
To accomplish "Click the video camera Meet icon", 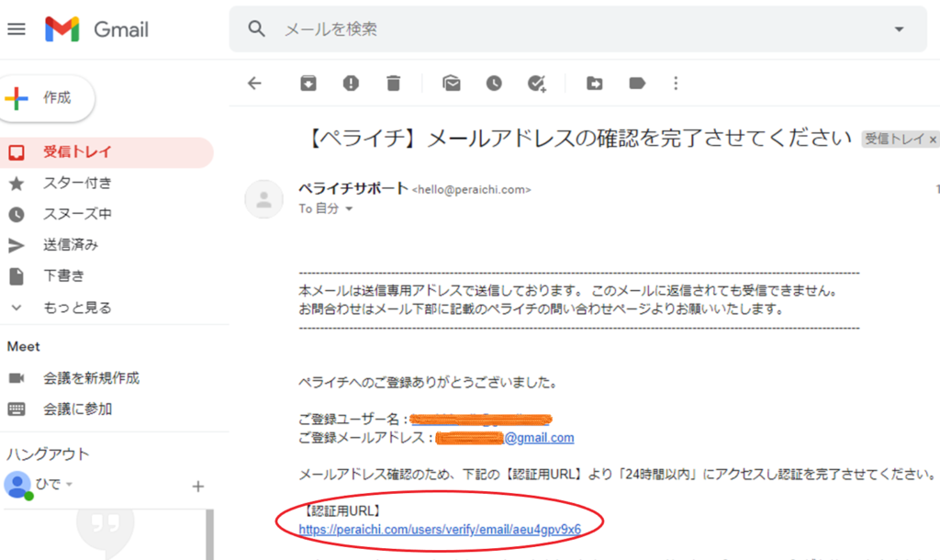I will 17,378.
